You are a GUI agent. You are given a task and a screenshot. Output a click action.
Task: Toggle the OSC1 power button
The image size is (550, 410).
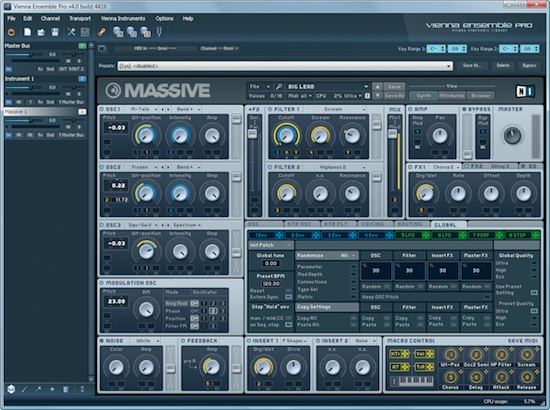102,109
